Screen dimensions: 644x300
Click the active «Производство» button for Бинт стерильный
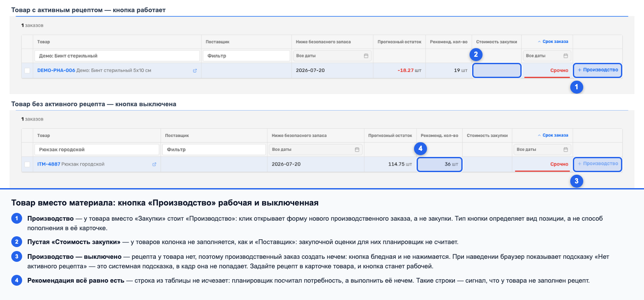tap(598, 70)
